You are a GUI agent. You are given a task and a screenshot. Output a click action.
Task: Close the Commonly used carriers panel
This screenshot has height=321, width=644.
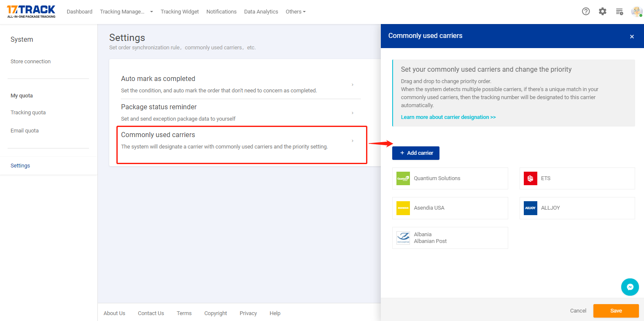(632, 37)
